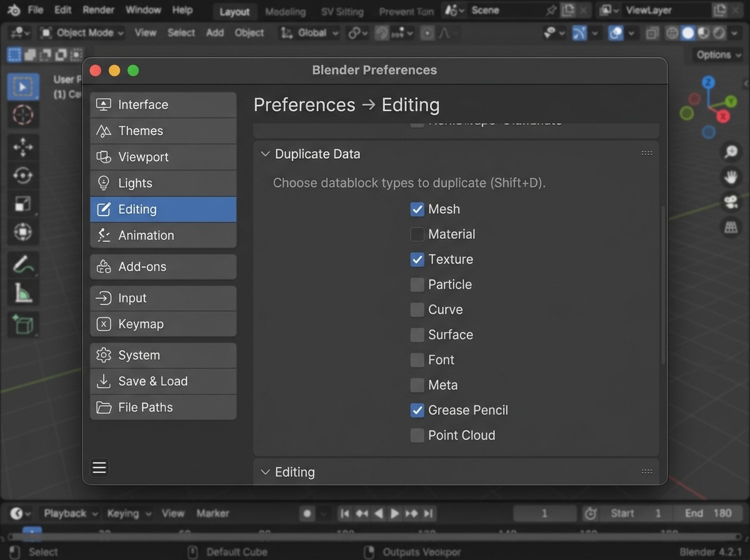This screenshot has height=560, width=750.
Task: Open the Global transform orientation dropdown
Action: click(309, 33)
